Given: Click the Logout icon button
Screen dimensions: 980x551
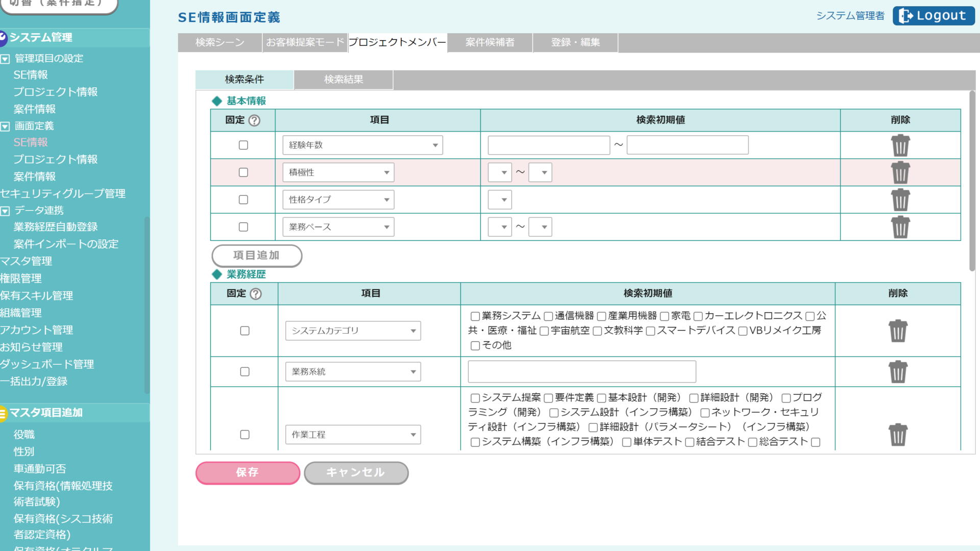Looking at the screenshot, I should click(x=934, y=16).
